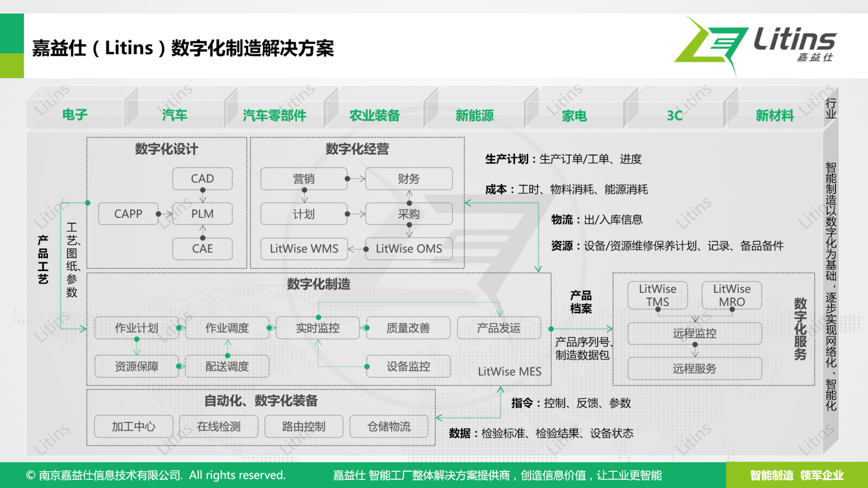Click the 远程监控 box
Screen dimensions: 868x488
(695, 333)
